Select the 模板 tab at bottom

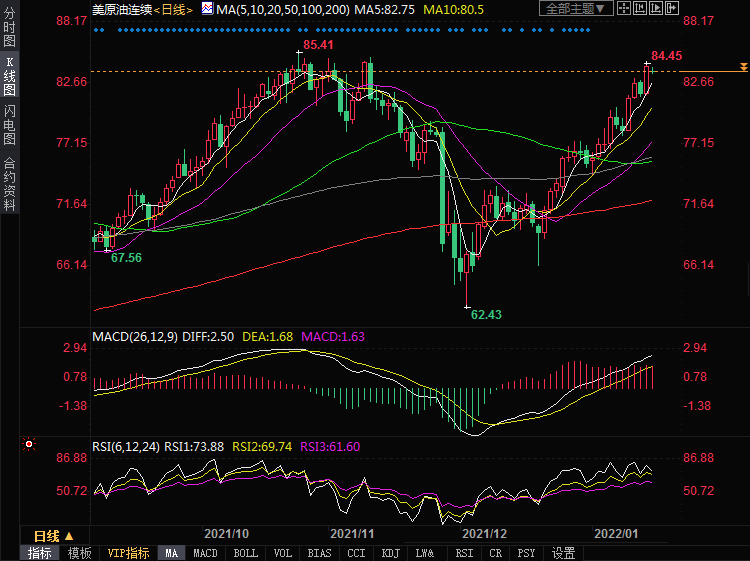80,553
